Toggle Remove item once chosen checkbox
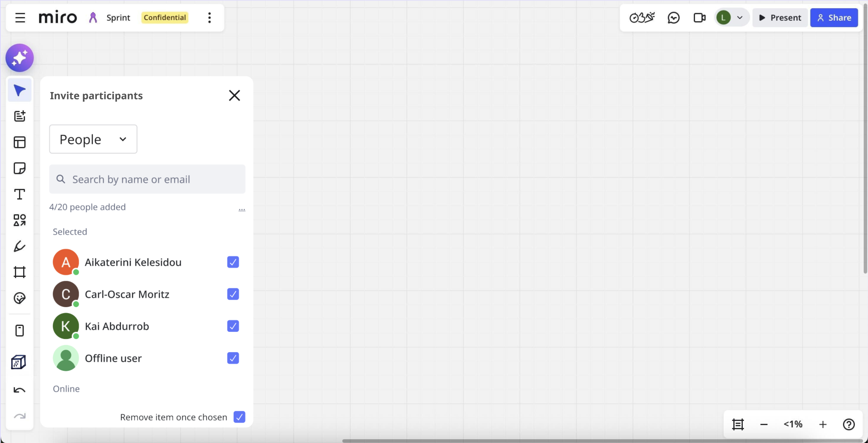 point(239,417)
